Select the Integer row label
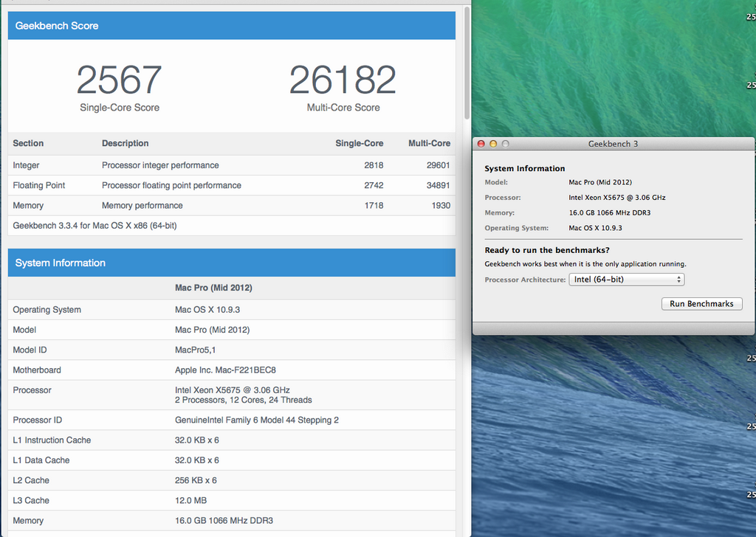 coord(26,165)
